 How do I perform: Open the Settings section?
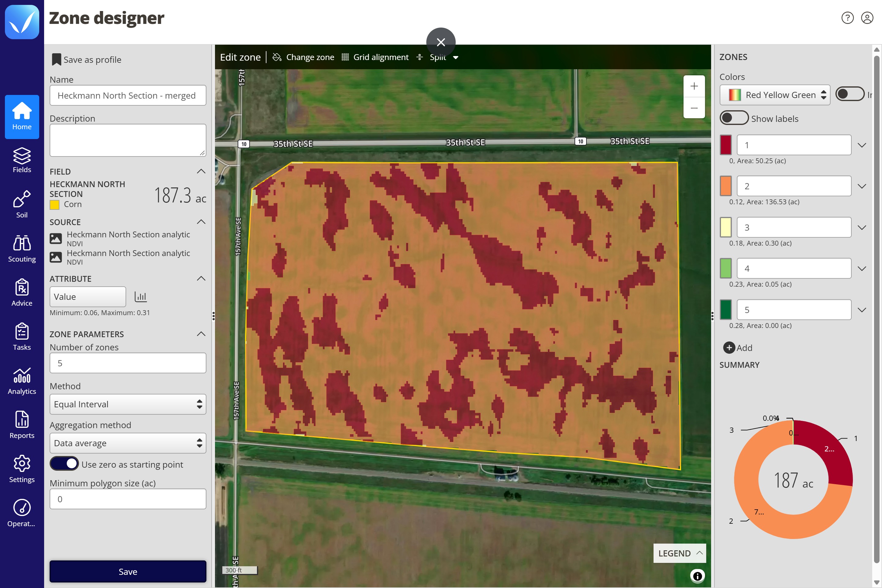[22, 469]
